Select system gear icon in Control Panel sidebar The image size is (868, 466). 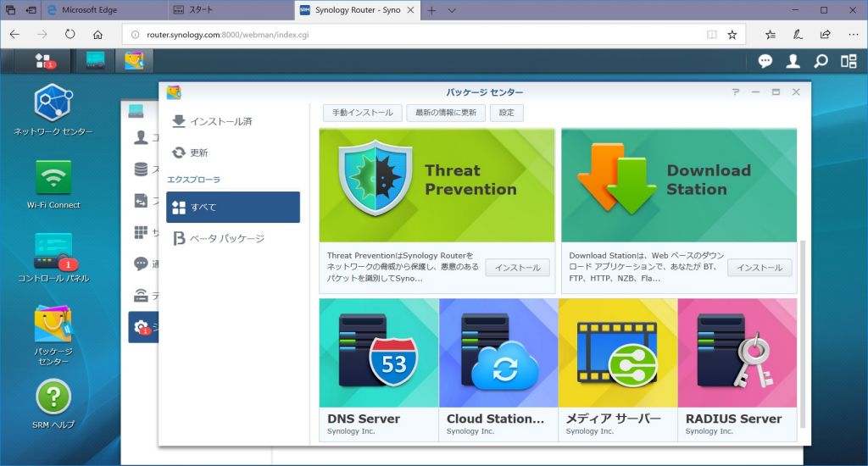(x=142, y=327)
